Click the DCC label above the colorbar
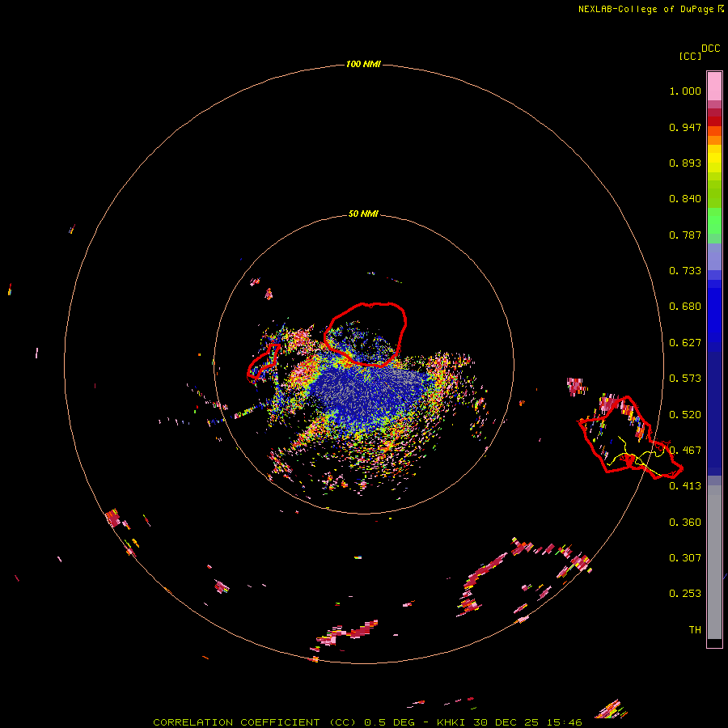 point(710,49)
